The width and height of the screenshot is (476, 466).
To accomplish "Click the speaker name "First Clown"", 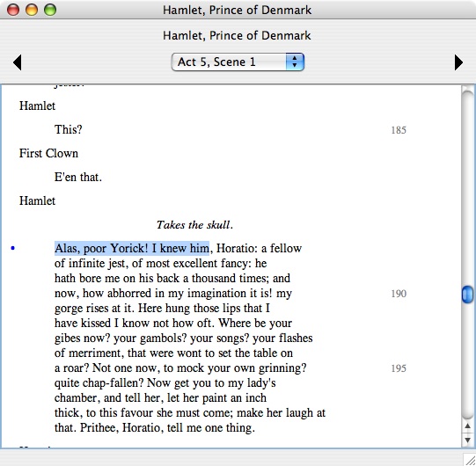I will (48, 153).
